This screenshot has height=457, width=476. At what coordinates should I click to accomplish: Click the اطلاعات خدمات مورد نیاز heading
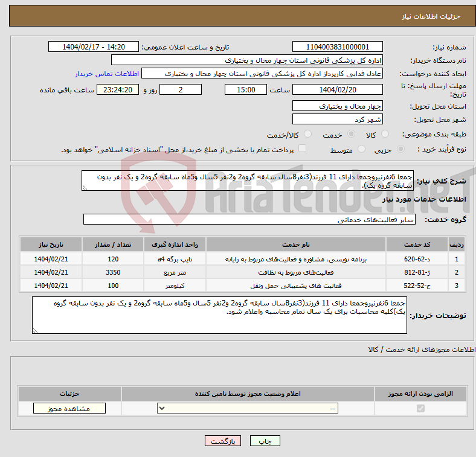pos(424,199)
